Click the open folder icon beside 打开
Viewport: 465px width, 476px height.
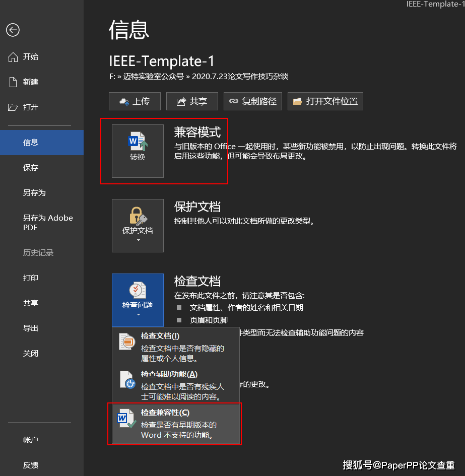click(x=13, y=107)
